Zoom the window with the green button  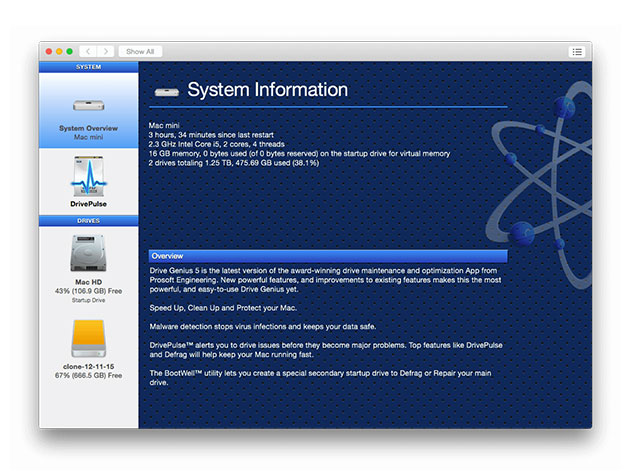[70, 51]
